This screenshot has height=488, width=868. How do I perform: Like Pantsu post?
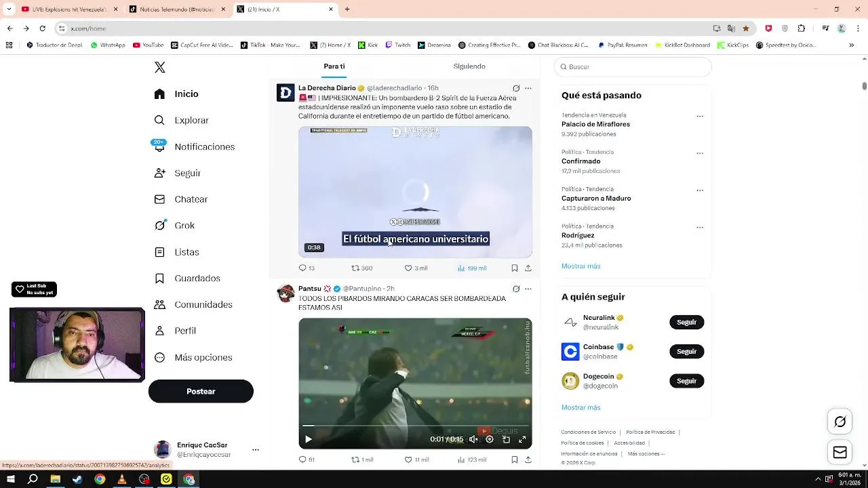point(416,460)
